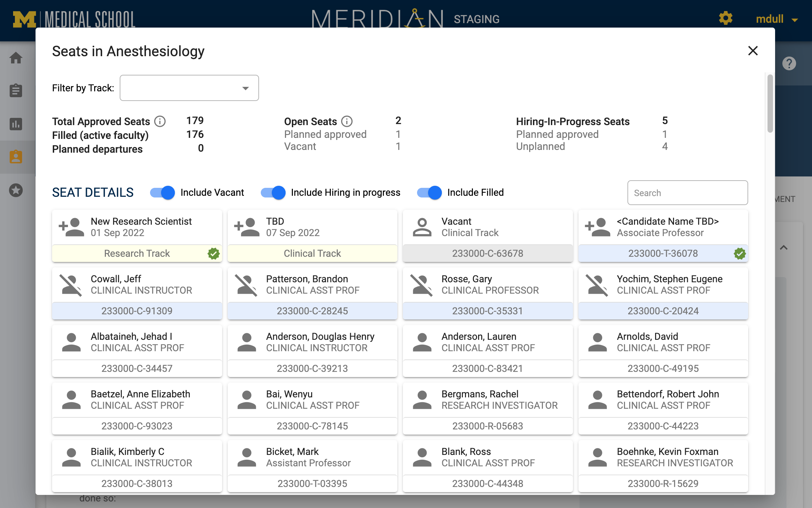Toggle Include Hiring in progress switch
This screenshot has width=812, height=508.
point(273,192)
